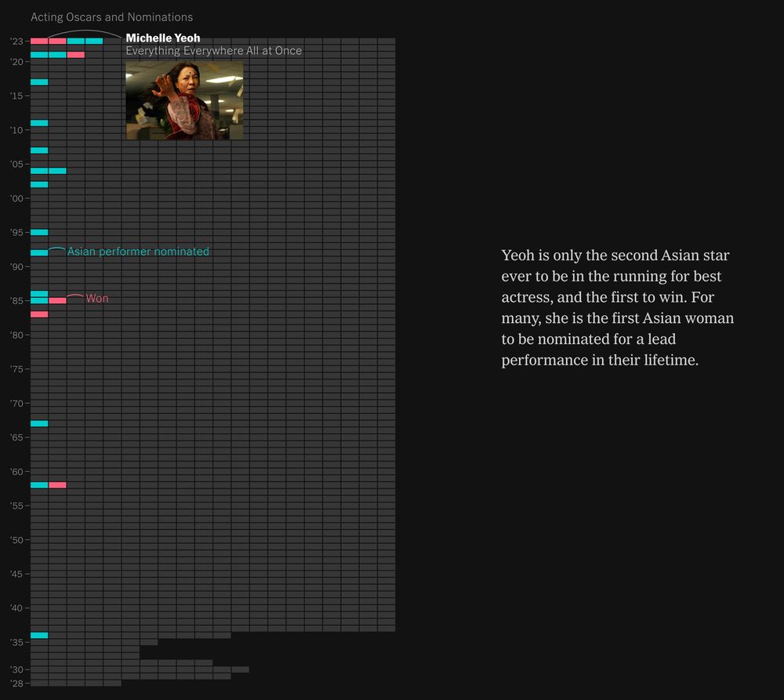The height and width of the screenshot is (700, 784).
Task: Click the teal nominee cell in the '95 row
Action: [x=39, y=233]
